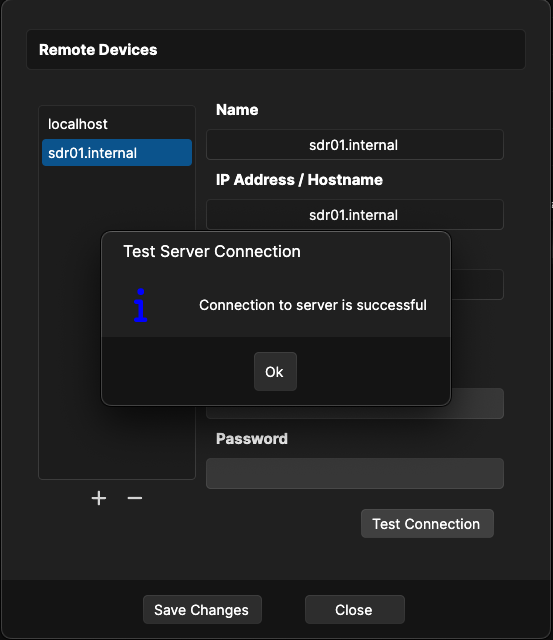Select localhost in the device list
Image resolution: width=553 pixels, height=640 pixels.
coord(117,124)
